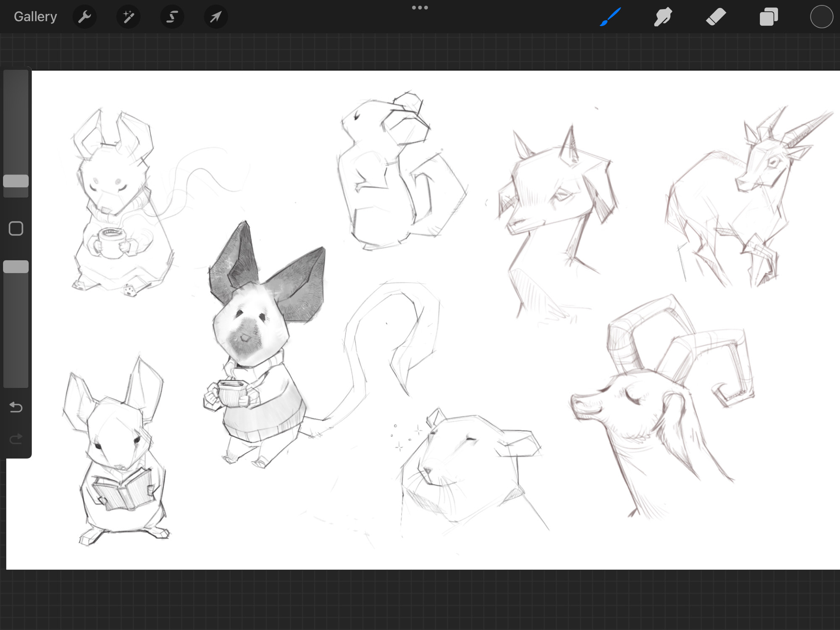This screenshot has width=840, height=630.
Task: Tap the mouse reading a book sketch
Action: click(117, 451)
